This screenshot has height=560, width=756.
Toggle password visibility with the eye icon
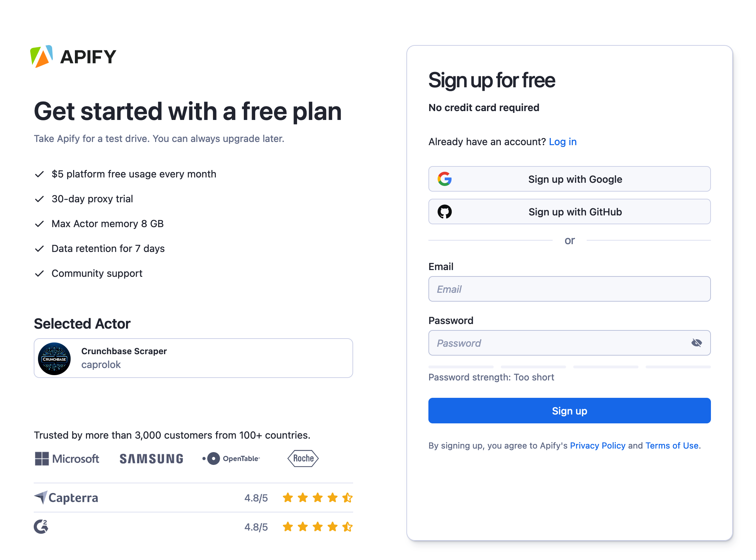pos(697,343)
